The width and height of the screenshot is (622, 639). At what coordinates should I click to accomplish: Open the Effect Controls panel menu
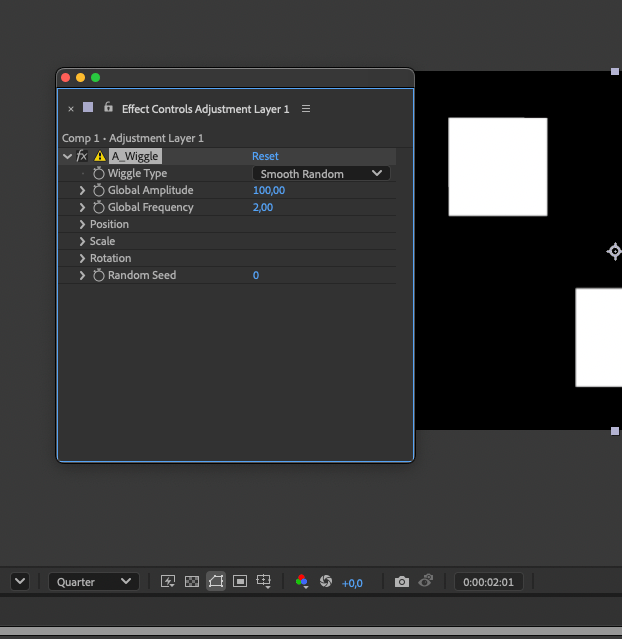306,109
